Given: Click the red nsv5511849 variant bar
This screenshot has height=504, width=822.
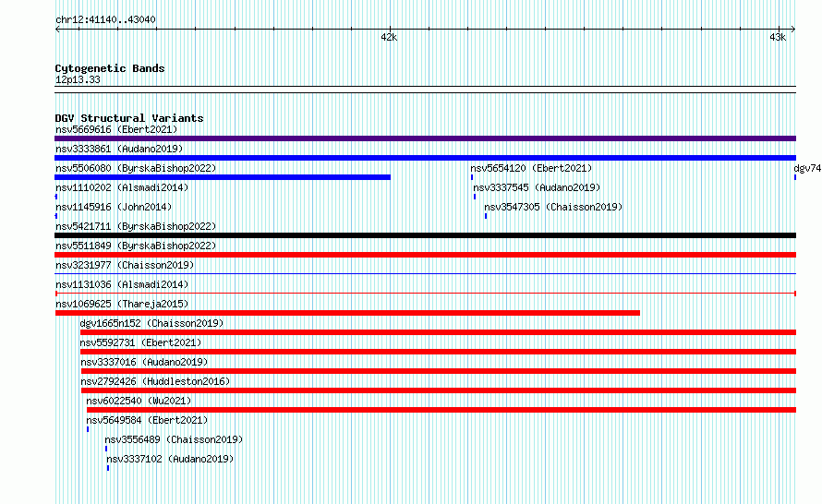Looking at the screenshot, I should [425, 255].
